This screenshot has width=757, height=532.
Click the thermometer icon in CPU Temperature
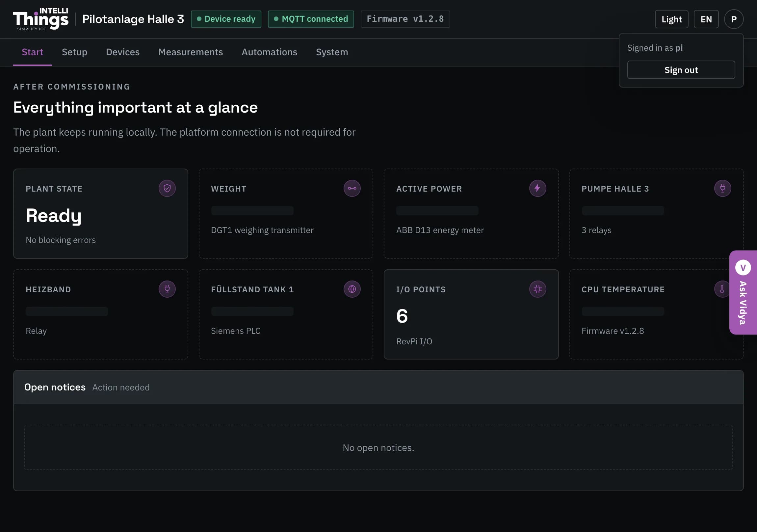(x=722, y=289)
